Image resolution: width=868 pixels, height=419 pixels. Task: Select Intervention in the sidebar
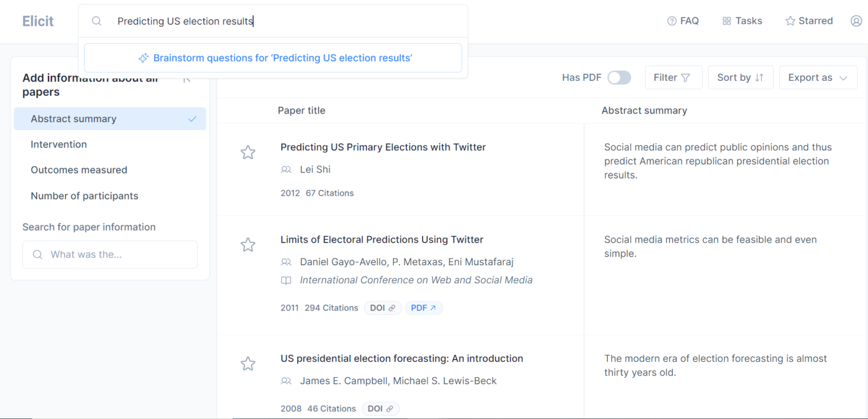(x=59, y=144)
